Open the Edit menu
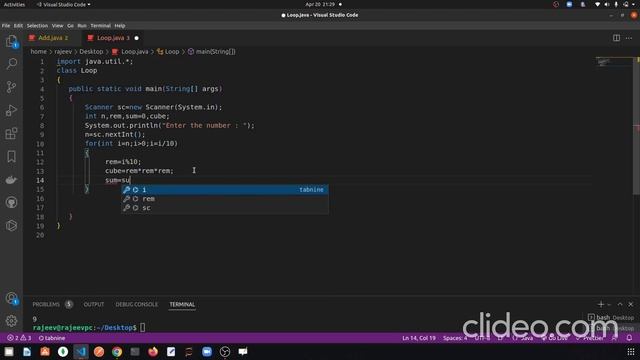The image size is (640, 360). (18, 25)
